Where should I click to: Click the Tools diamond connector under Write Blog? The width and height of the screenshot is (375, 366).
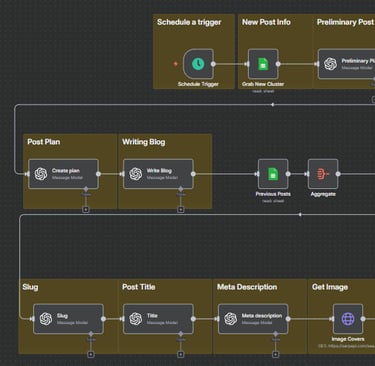tap(181, 189)
